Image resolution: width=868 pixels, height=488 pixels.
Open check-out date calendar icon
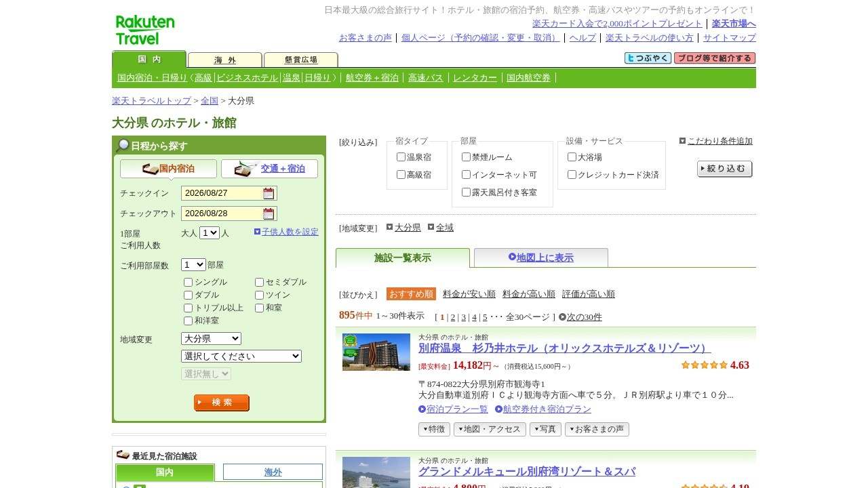point(269,213)
